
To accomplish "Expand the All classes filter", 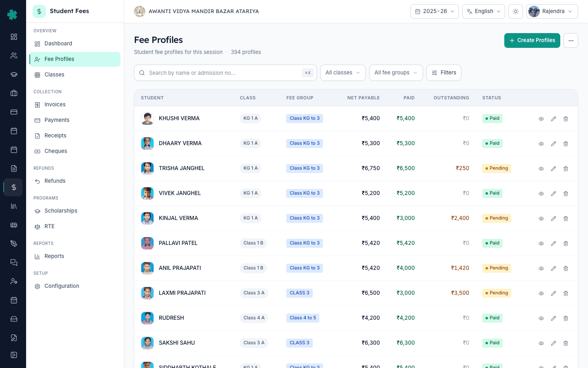I will [x=343, y=73].
